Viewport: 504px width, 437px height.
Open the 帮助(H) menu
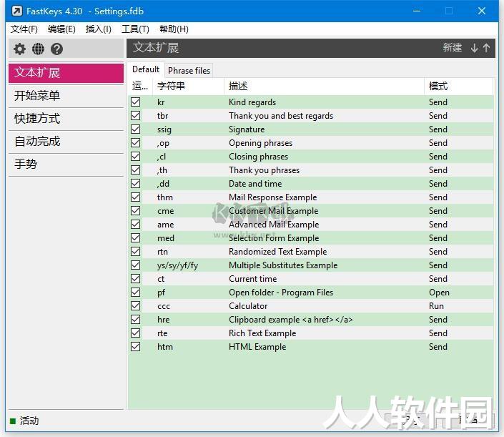point(174,29)
